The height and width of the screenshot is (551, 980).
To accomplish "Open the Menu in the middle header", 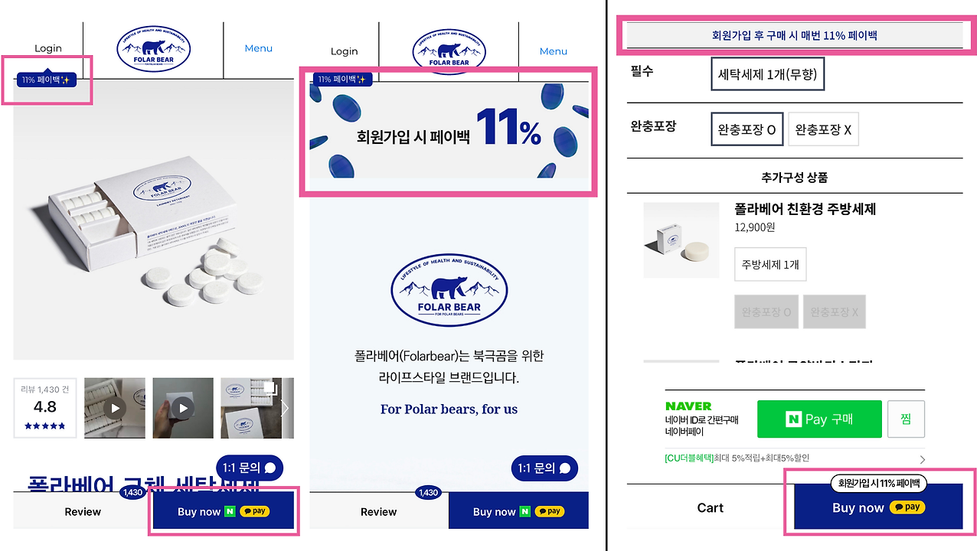I will (x=554, y=51).
